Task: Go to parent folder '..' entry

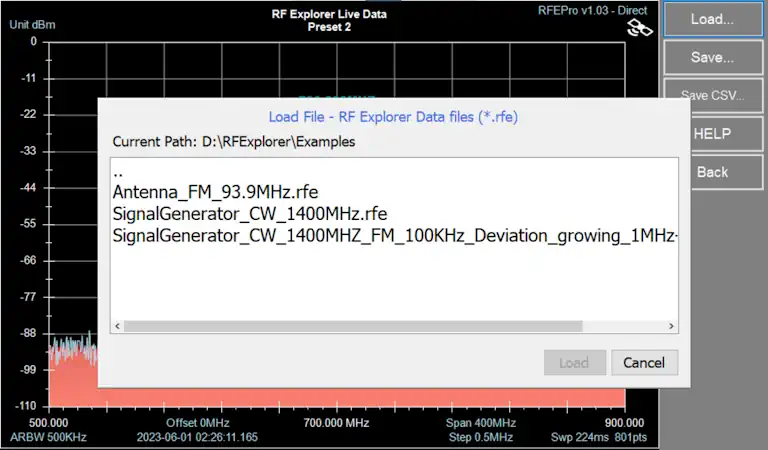Action: (x=118, y=172)
